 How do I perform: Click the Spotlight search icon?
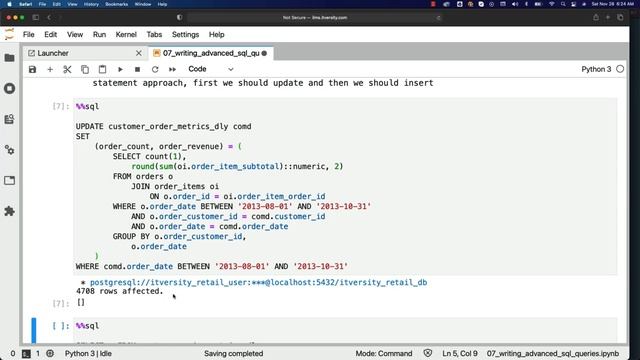point(563,4)
